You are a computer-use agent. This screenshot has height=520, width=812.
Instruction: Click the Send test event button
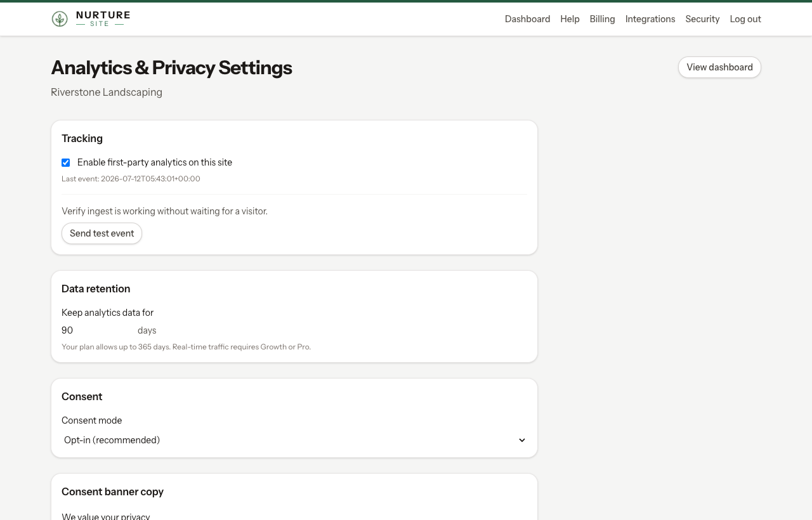[101, 233]
